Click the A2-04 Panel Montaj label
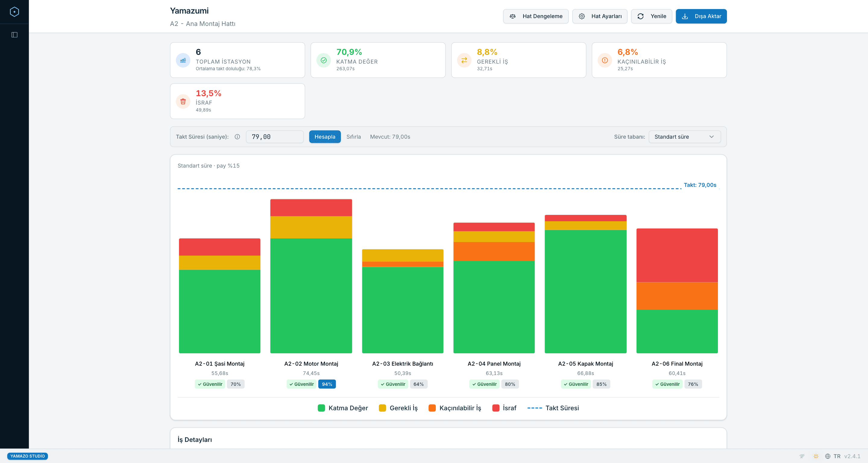This screenshot has height=463, width=868. click(494, 364)
